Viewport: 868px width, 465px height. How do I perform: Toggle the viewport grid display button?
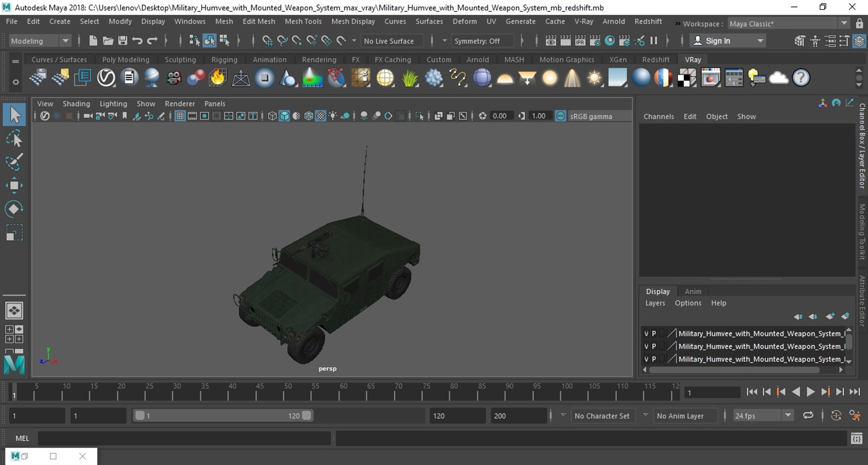coord(180,116)
